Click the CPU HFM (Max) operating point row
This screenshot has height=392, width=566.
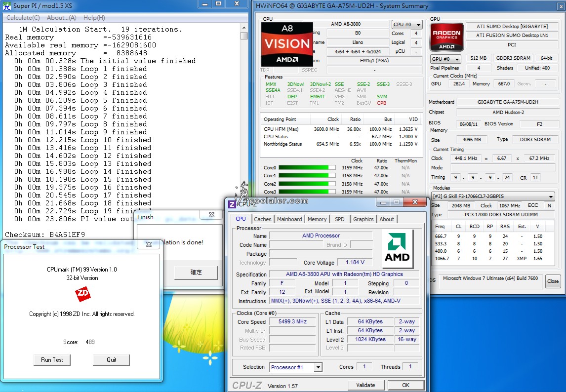point(340,129)
